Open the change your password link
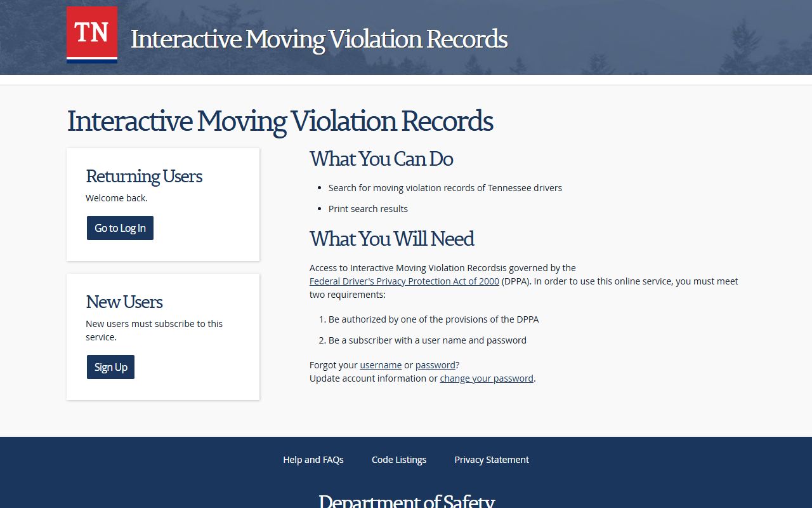Viewport: 812px width, 508px height. [487, 378]
